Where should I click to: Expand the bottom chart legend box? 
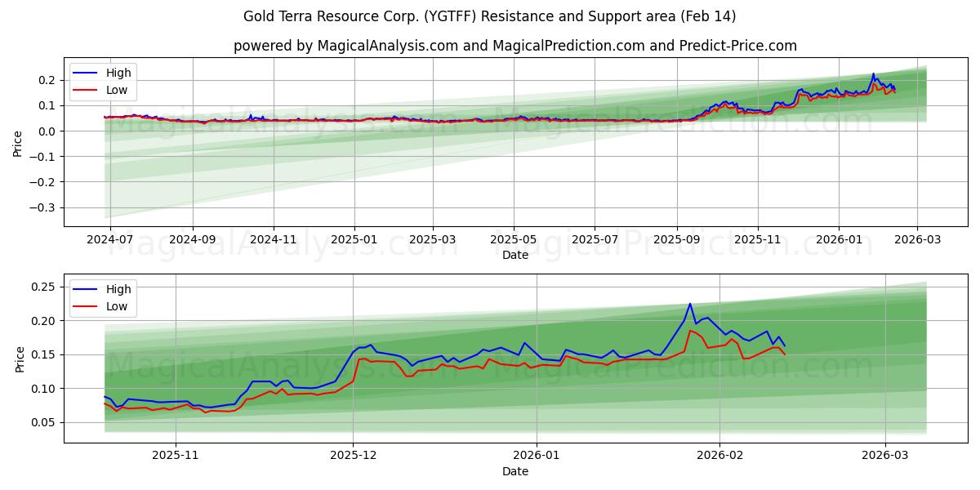(x=103, y=298)
